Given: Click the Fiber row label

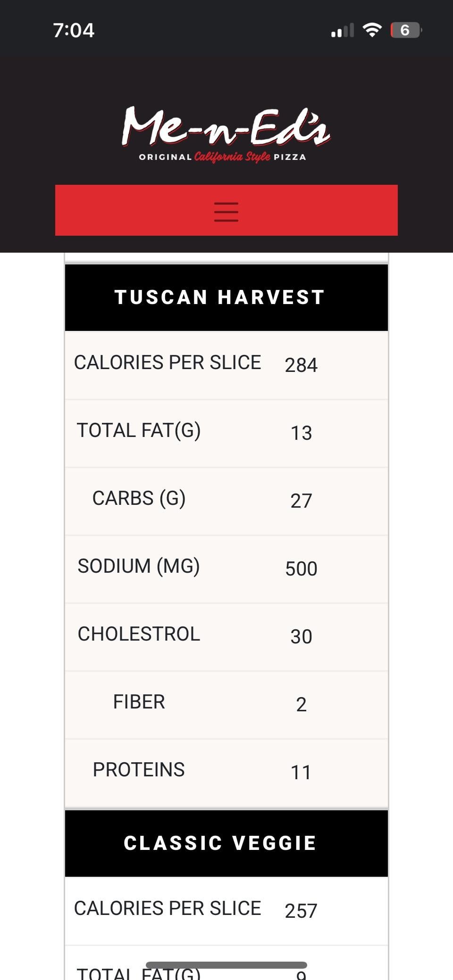Looking at the screenshot, I should [x=139, y=702].
